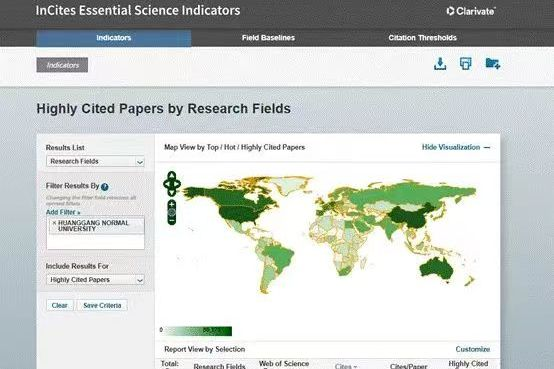Expand the Add Filter option
The height and width of the screenshot is (369, 554).
63,212
